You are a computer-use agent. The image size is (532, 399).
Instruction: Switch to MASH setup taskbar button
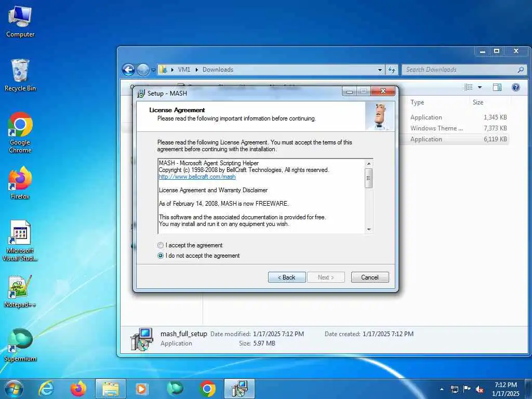[240, 389]
